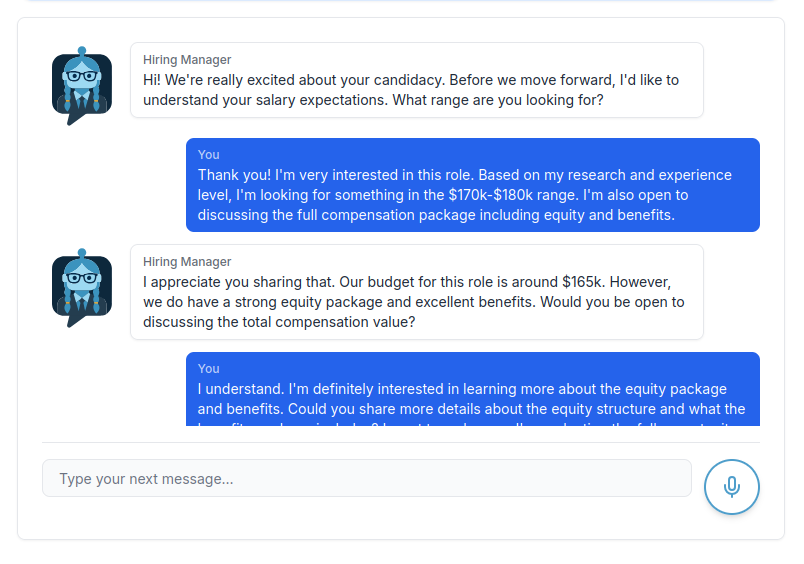Click the microphone voice input button

coord(731,487)
